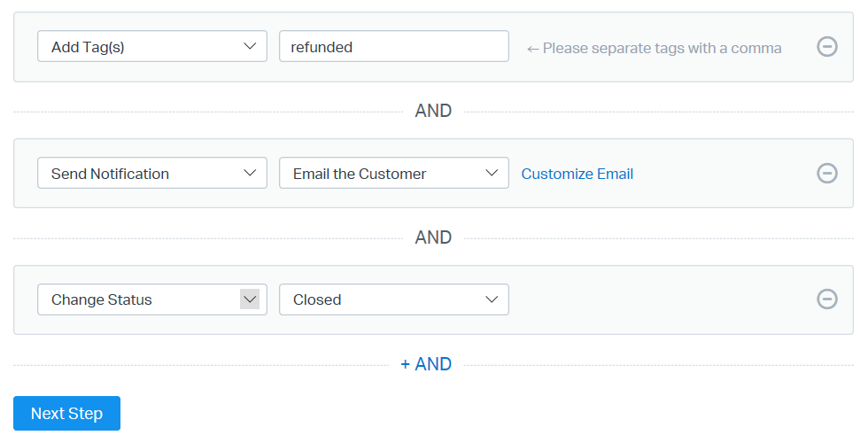Remove the Change Status action row

pyautogui.click(x=826, y=299)
